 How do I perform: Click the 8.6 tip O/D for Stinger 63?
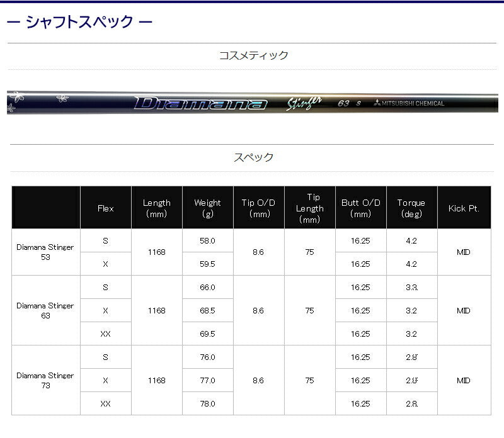point(258,310)
